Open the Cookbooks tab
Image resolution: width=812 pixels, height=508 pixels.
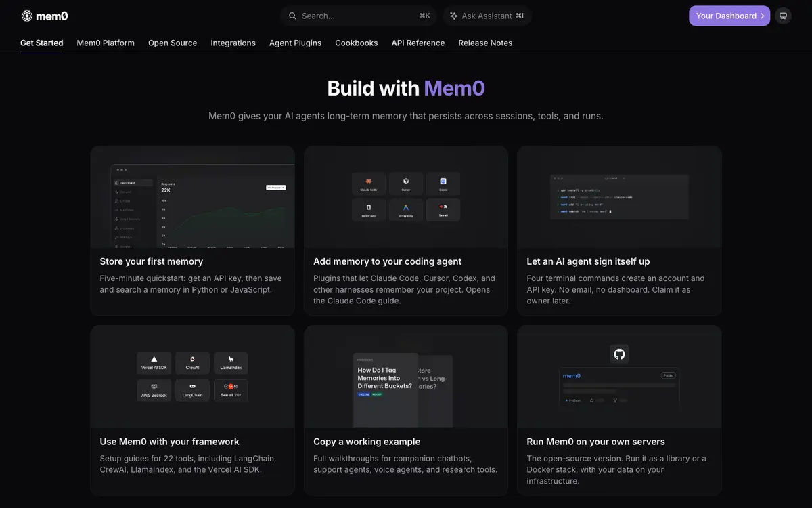tap(357, 43)
